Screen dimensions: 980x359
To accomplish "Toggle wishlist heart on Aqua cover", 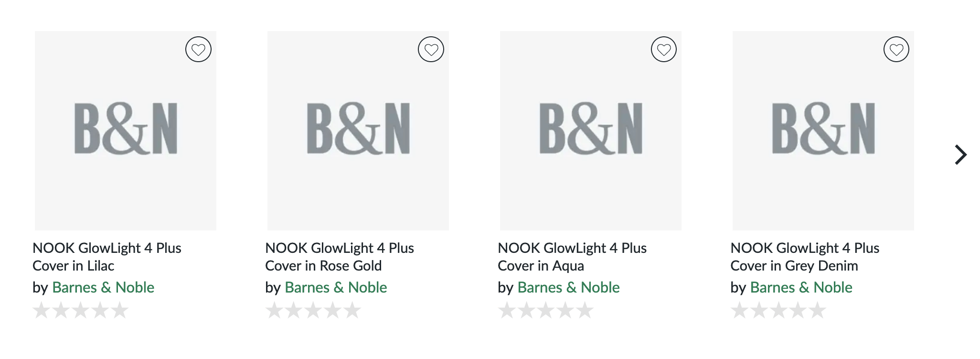I will (x=664, y=49).
